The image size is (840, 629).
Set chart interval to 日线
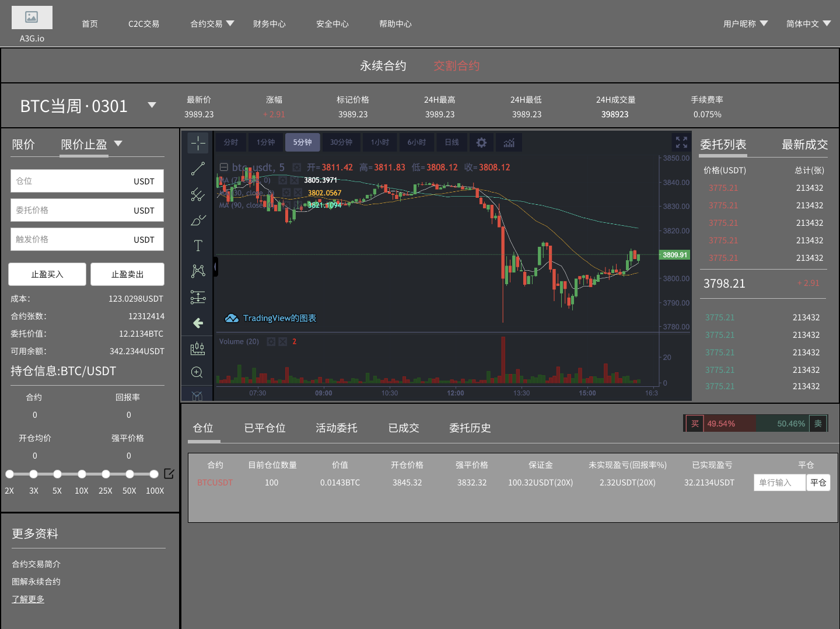click(x=452, y=142)
